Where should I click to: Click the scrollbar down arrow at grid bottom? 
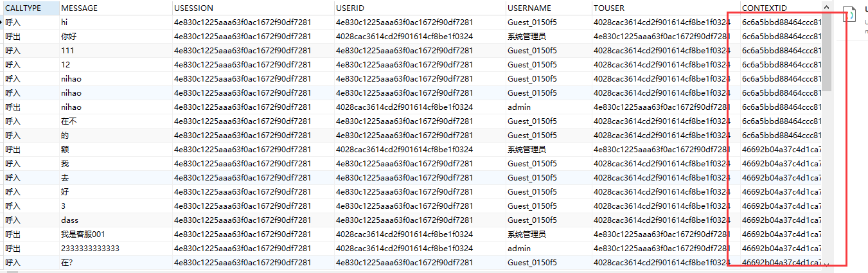pos(827,263)
